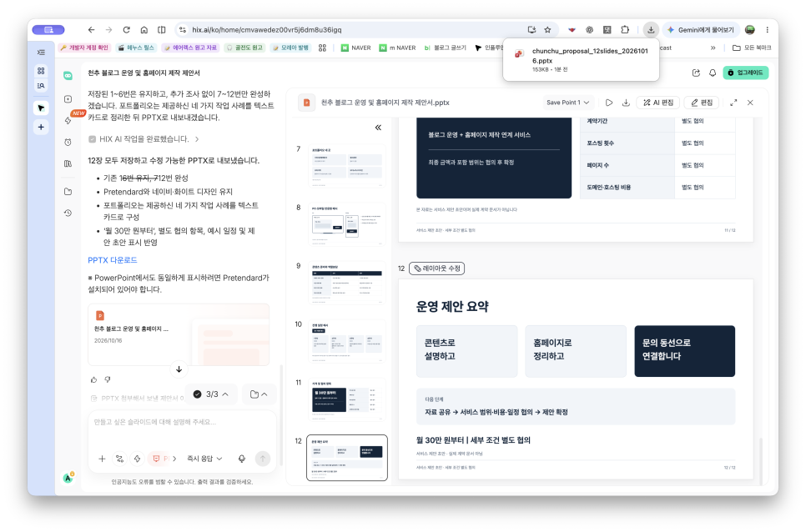Bookmark this page with the star icon

pos(547,30)
